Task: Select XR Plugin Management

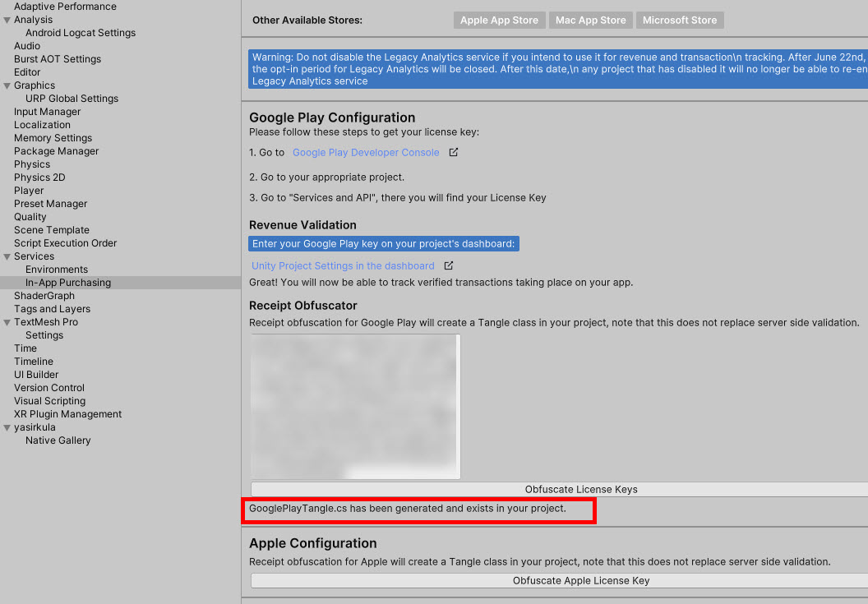Action: tap(67, 414)
